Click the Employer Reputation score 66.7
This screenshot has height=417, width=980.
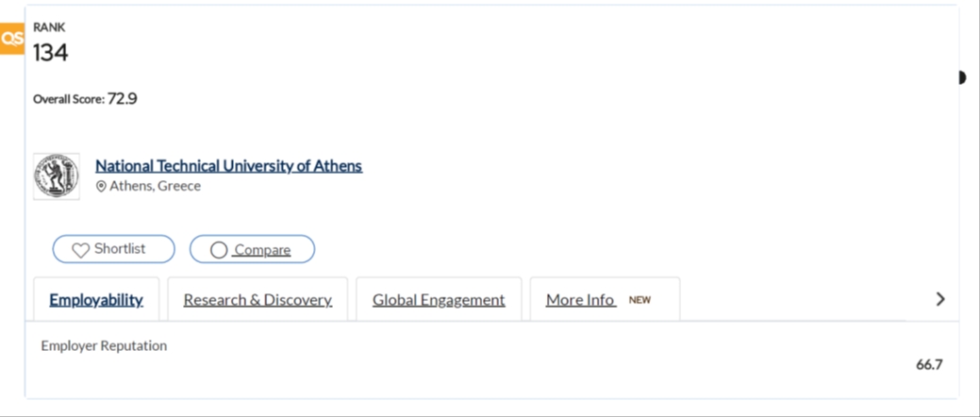tap(929, 364)
